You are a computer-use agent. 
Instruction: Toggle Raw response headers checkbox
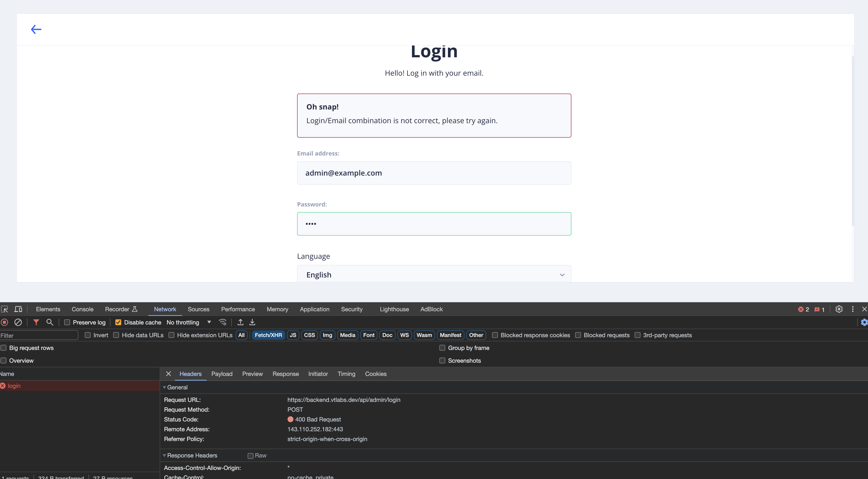[x=250, y=456]
